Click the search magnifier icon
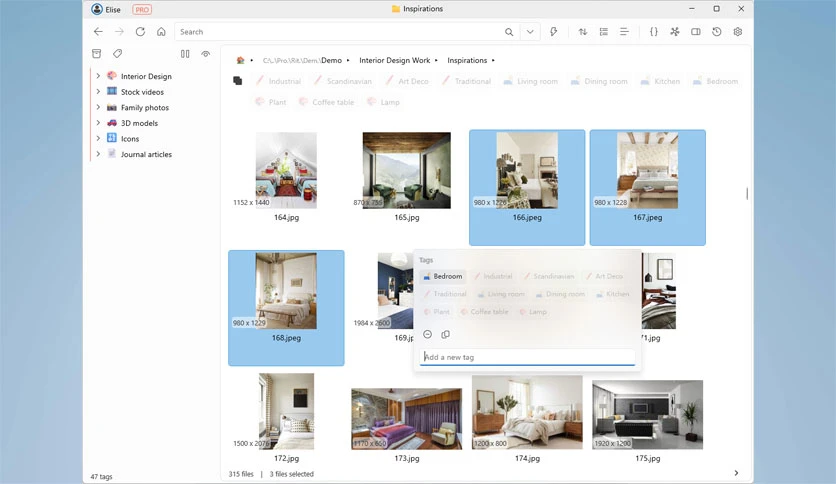Screen dimensions: 836x484 [x=509, y=32]
